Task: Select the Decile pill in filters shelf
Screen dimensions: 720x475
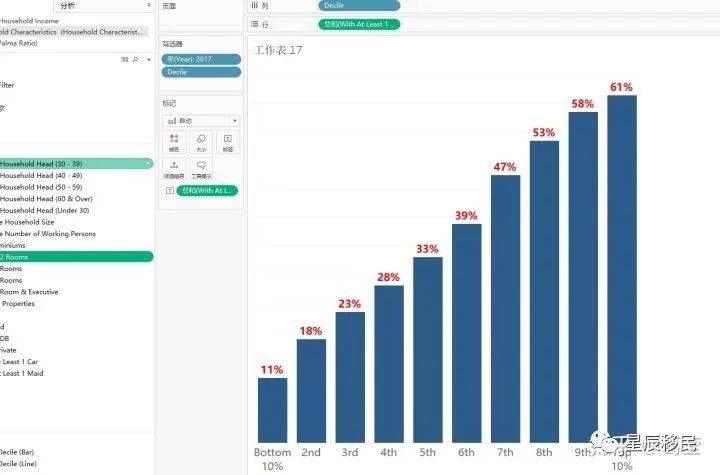Action: pos(201,72)
